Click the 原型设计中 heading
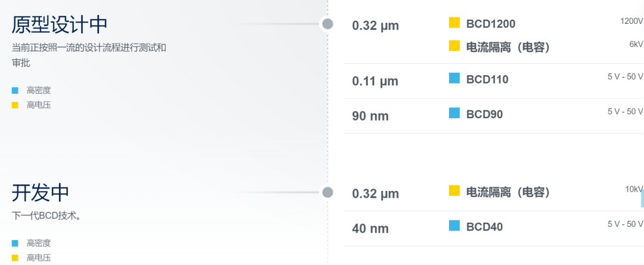The height and width of the screenshot is (265, 644). [60, 24]
